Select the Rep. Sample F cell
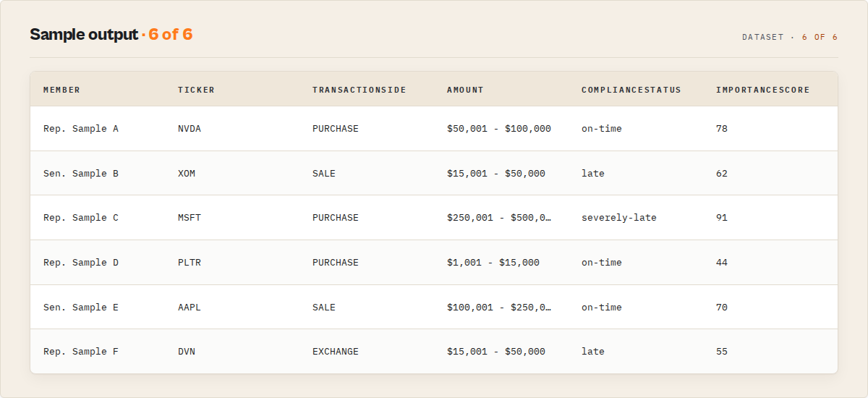 coord(81,352)
